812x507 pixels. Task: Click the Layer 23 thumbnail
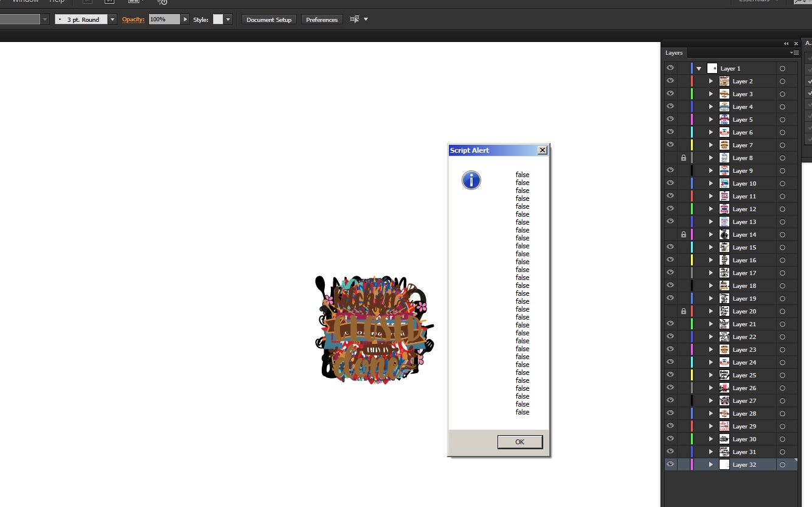tap(724, 350)
